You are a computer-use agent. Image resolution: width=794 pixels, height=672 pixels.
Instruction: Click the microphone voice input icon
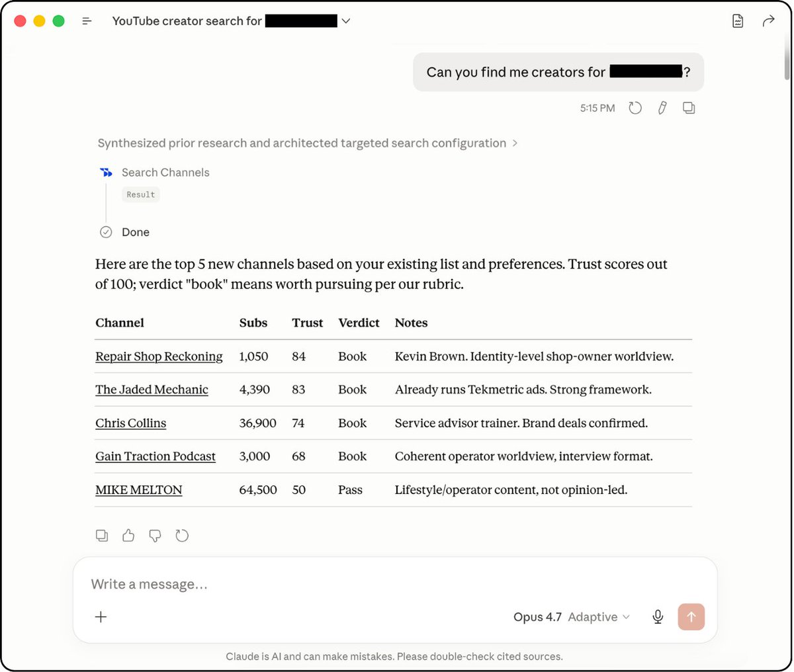[x=658, y=617]
